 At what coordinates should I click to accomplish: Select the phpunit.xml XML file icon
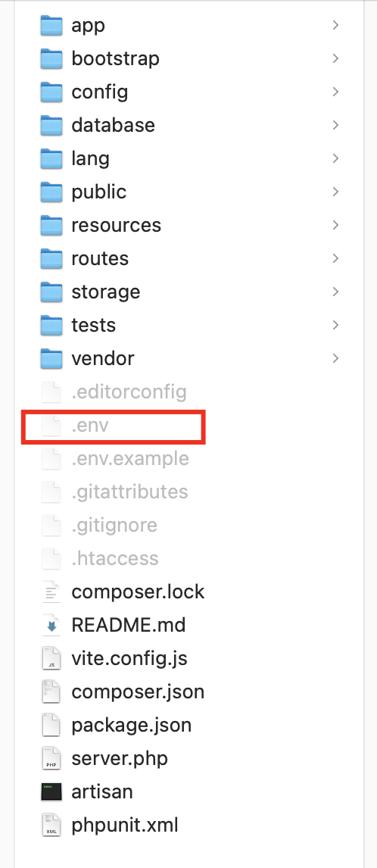pyautogui.click(x=51, y=825)
